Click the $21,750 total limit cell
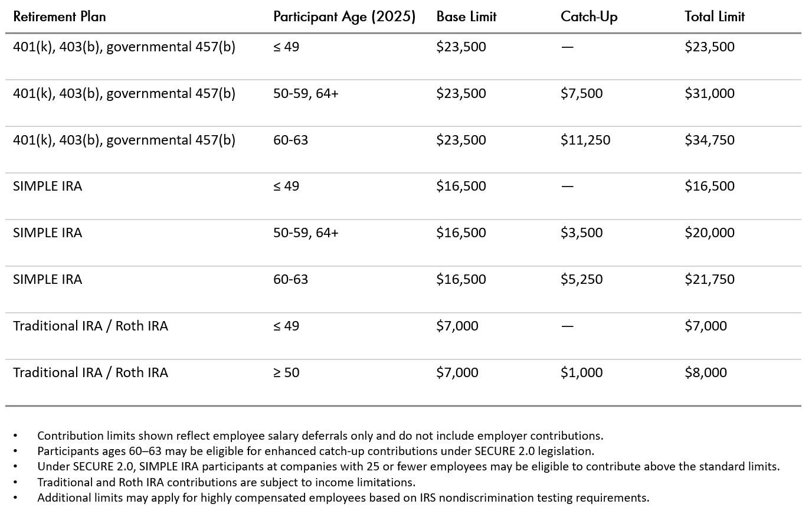 pos(709,279)
